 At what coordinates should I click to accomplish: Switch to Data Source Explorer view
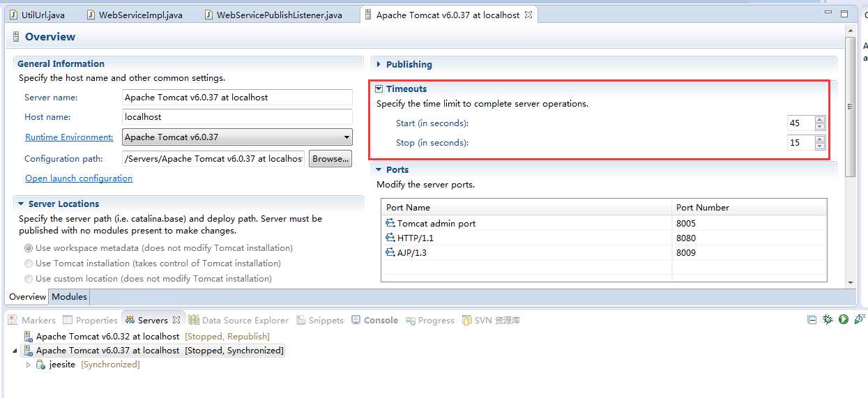coord(238,321)
